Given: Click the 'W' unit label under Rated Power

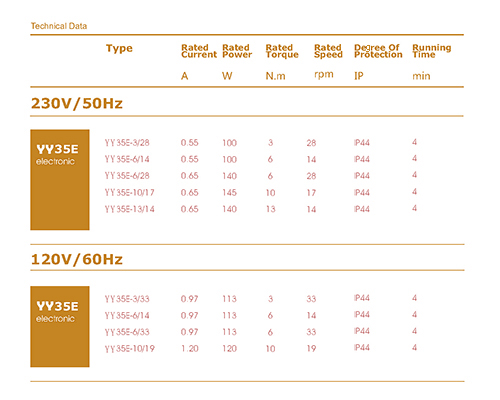Looking at the screenshot, I should (x=227, y=76).
